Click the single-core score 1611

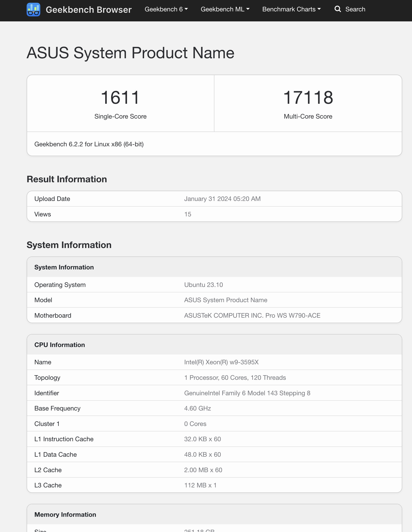point(120,97)
